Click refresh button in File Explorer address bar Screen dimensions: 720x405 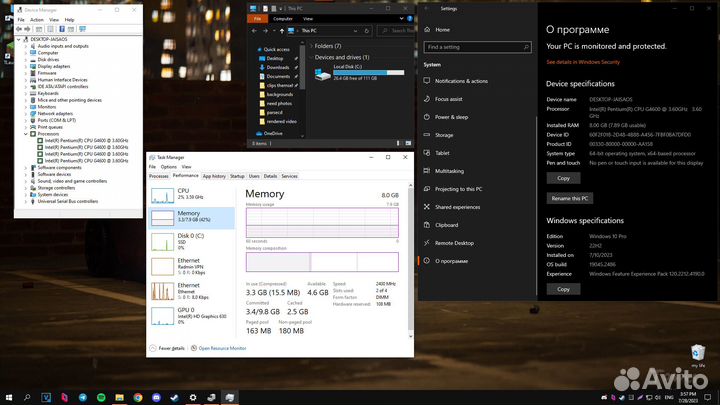pos(366,31)
